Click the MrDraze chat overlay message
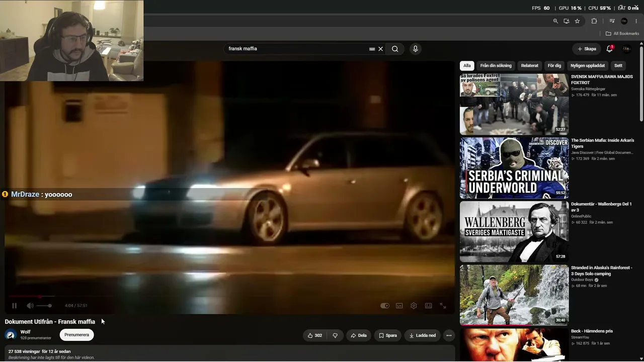644x362 pixels. pyautogui.click(x=37, y=194)
